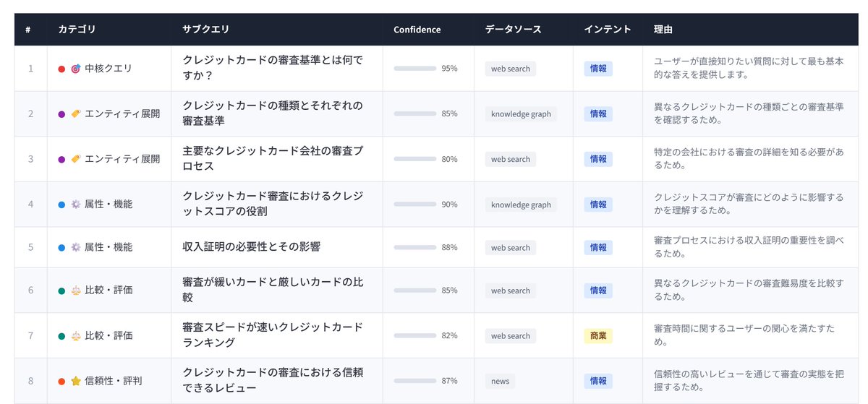868x404 pixels.
Task: Click the reason text starting 信頼性の高いレビュー
Action: click(749, 380)
